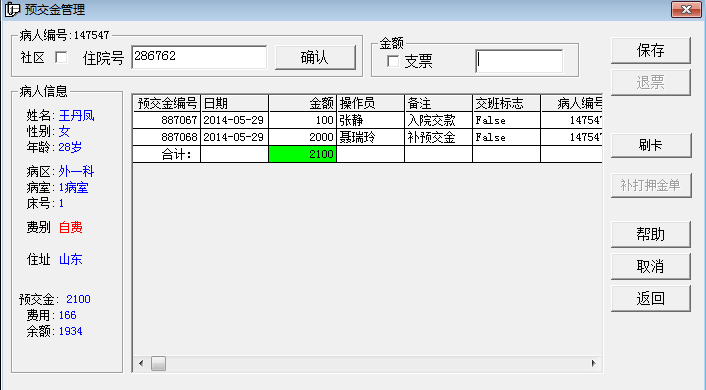Click the 费用 value 166
This screenshot has height=390, width=706.
click(x=68, y=315)
